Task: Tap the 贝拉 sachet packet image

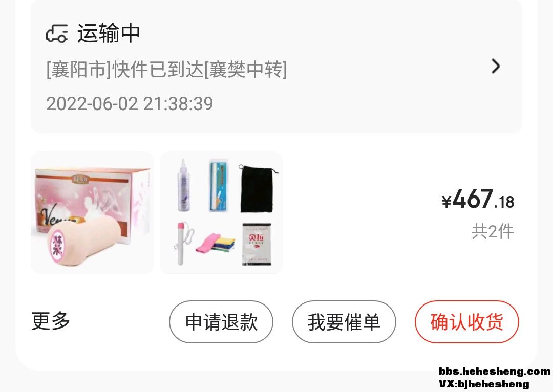Action: pyautogui.click(x=257, y=244)
